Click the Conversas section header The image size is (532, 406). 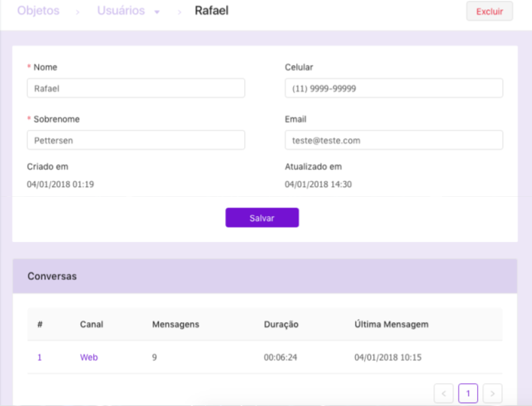(x=52, y=276)
